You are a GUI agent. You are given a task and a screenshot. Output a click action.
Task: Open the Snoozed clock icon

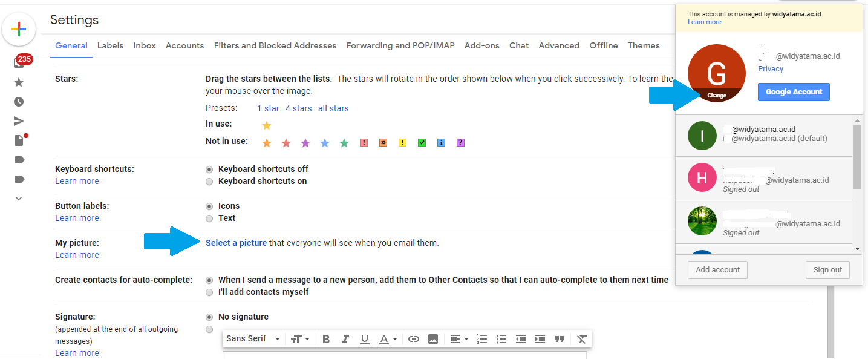19,102
